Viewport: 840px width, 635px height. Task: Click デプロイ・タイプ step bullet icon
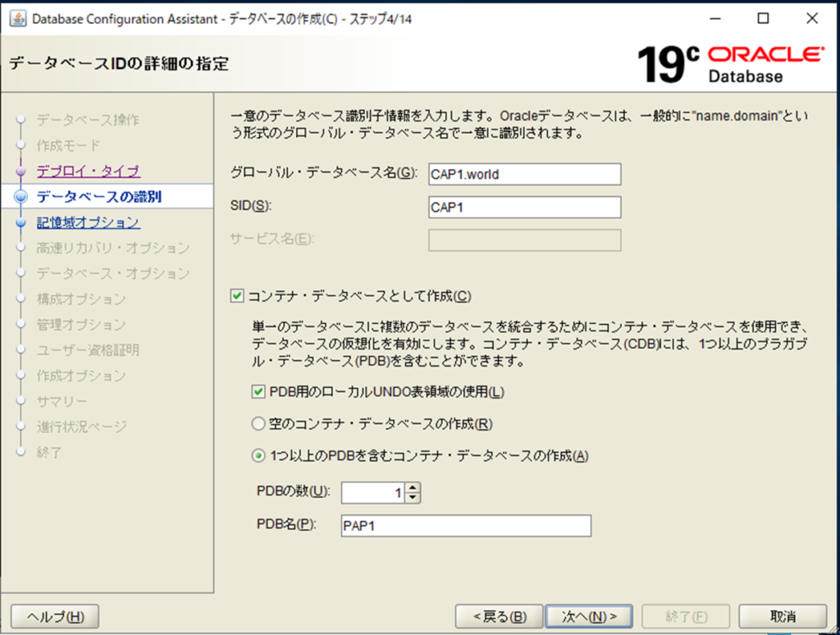click(x=21, y=171)
